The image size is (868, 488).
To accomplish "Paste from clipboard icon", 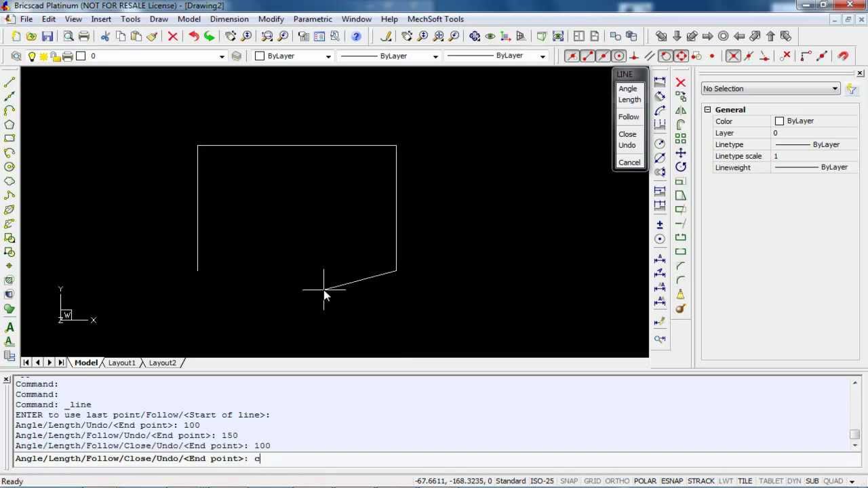I will (136, 36).
